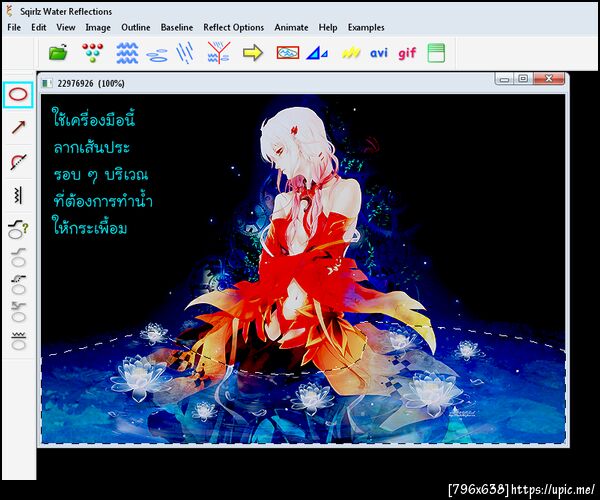The height and width of the screenshot is (500, 600).
Task: Click the colored dots icon in toolbar
Action: click(x=92, y=52)
